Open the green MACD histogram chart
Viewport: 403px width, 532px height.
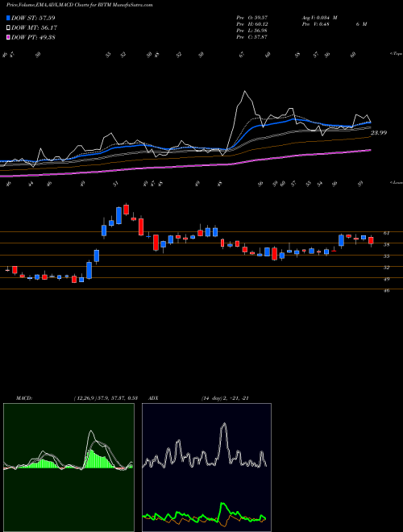point(69,468)
